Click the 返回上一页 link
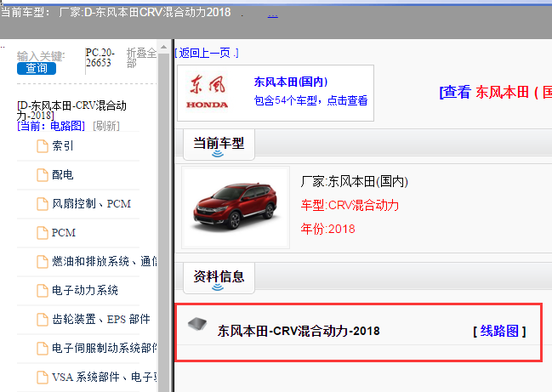This screenshot has width=552, height=392. pos(207,53)
